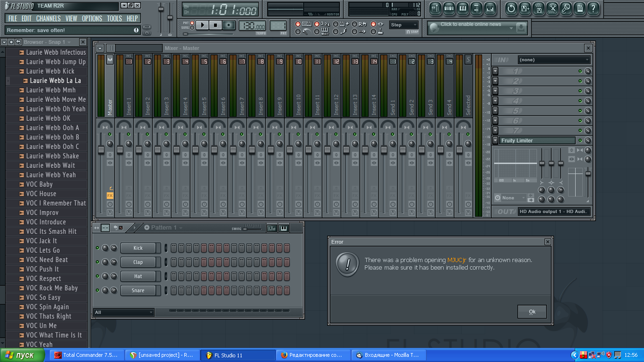Click the FX icon on Master track
The height and width of the screenshot is (362, 644).
tap(110, 196)
